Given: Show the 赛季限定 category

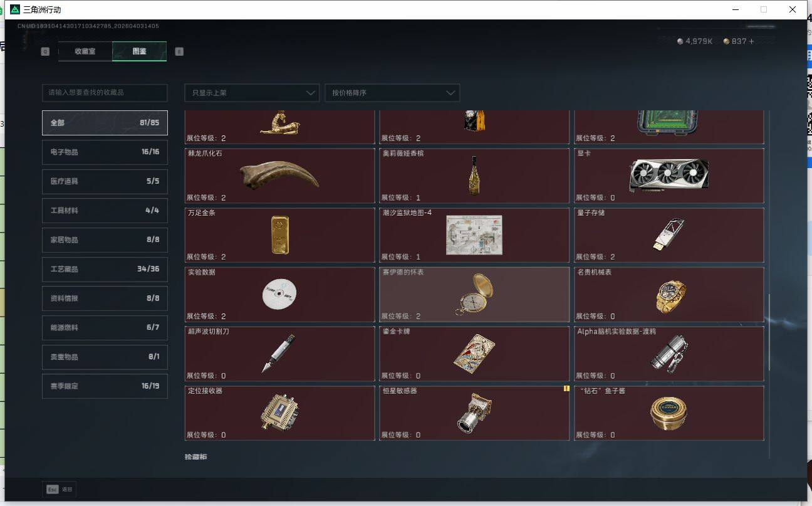Looking at the screenshot, I should (x=105, y=386).
